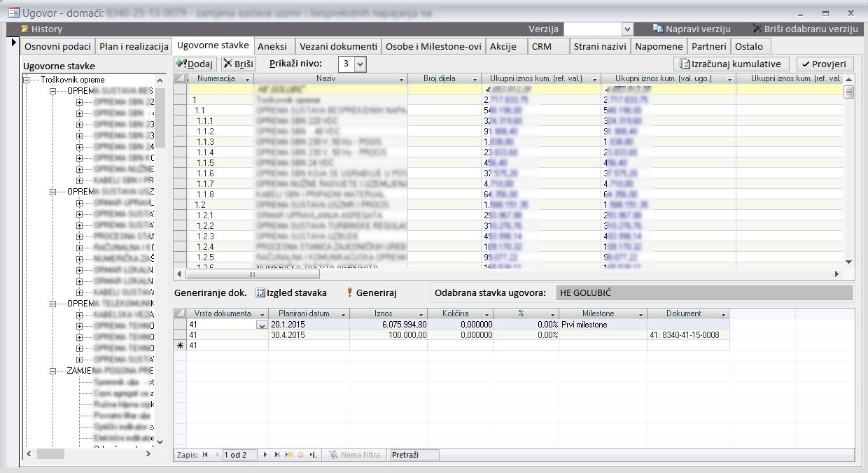This screenshot has width=868, height=473.
Task: Click new blank record navigator icon
Action: [x=289, y=455]
